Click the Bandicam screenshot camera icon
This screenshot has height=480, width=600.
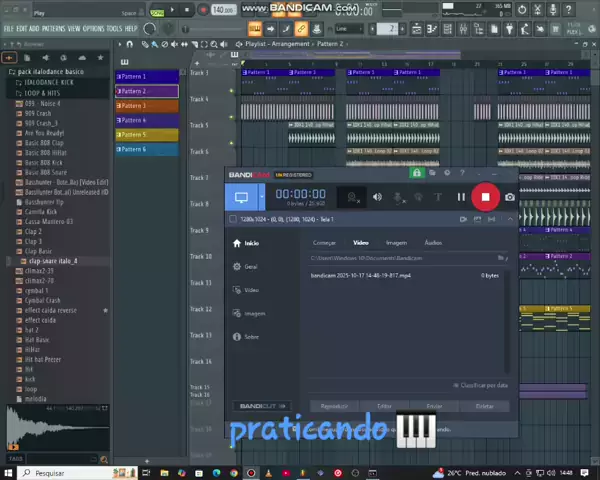(x=510, y=197)
